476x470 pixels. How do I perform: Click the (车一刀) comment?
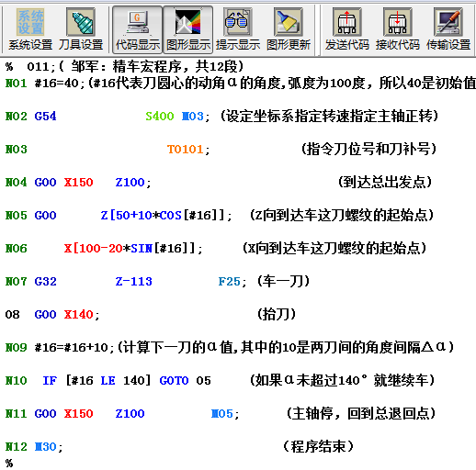284,282
